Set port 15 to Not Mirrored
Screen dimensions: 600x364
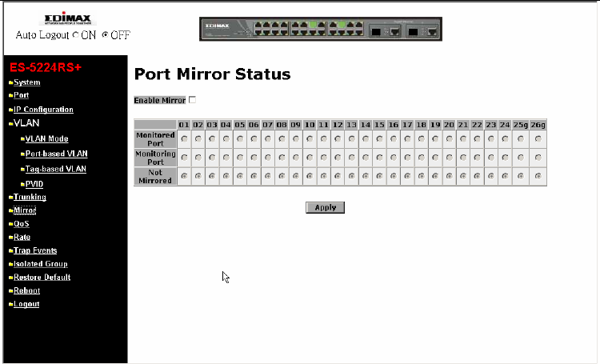tap(379, 176)
